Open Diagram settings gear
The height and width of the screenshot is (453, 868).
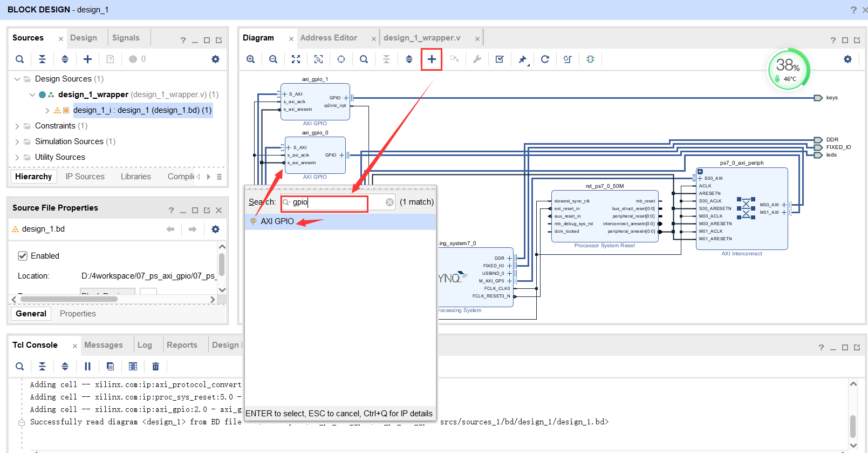[x=848, y=59]
